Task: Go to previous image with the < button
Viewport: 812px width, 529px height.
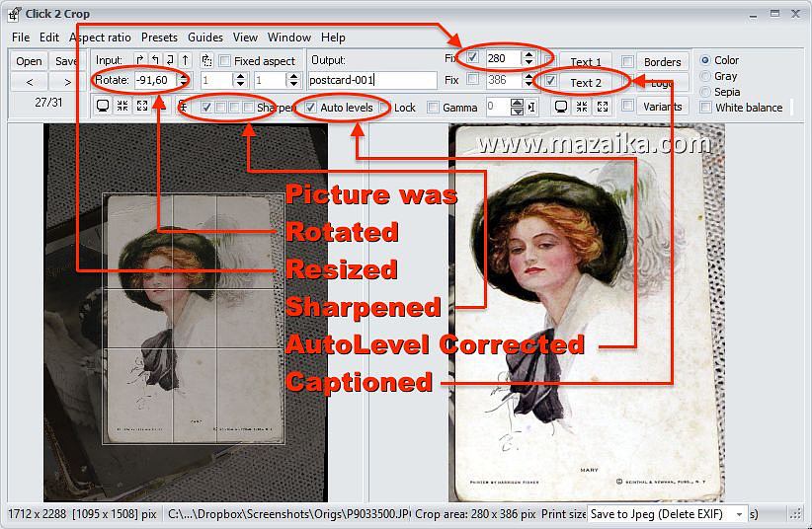Action: tap(29, 82)
